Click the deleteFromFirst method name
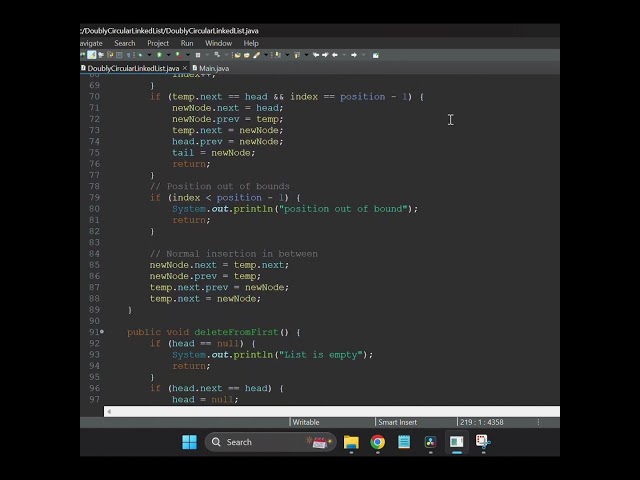640x480 pixels. [236, 332]
